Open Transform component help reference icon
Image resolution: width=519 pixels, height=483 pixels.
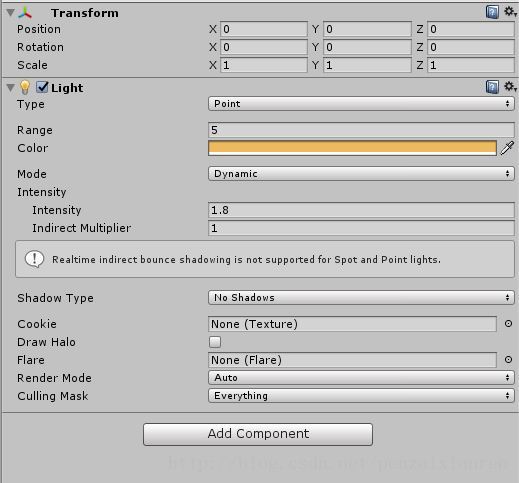pyautogui.click(x=492, y=12)
